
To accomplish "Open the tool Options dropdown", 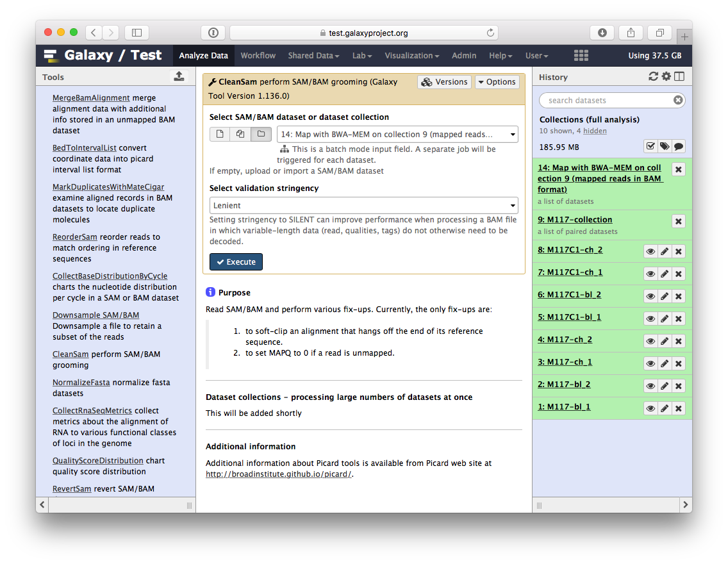I will 497,81.
